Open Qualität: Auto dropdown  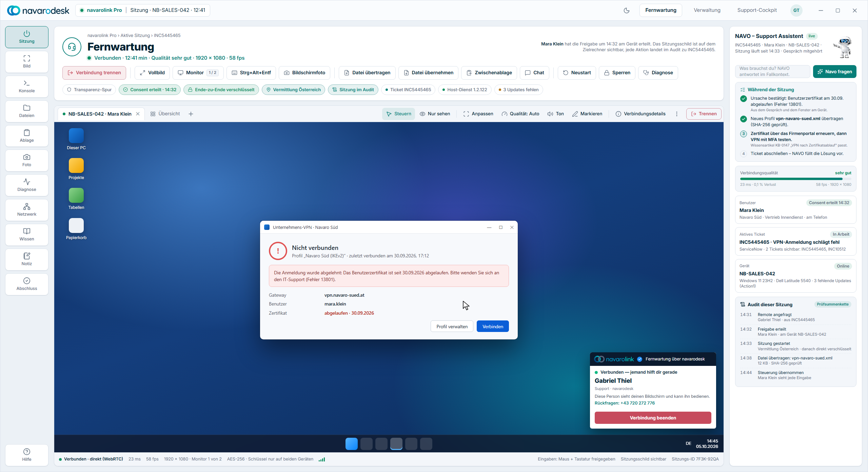(520, 114)
